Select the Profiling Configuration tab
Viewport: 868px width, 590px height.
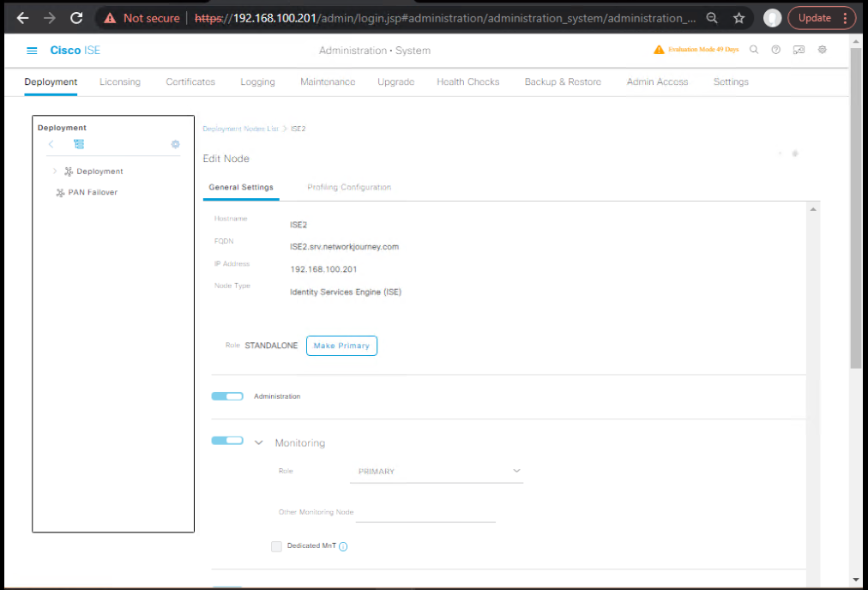point(349,188)
